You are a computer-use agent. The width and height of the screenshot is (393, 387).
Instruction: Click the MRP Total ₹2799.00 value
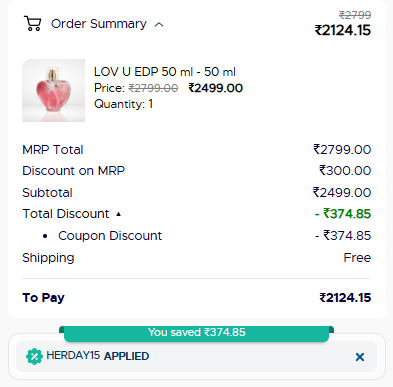pos(342,150)
